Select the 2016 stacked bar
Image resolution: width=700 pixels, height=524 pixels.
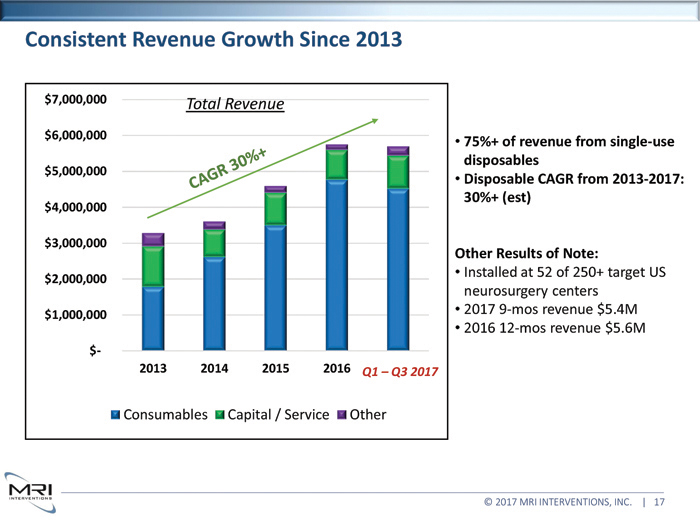pyautogui.click(x=337, y=250)
